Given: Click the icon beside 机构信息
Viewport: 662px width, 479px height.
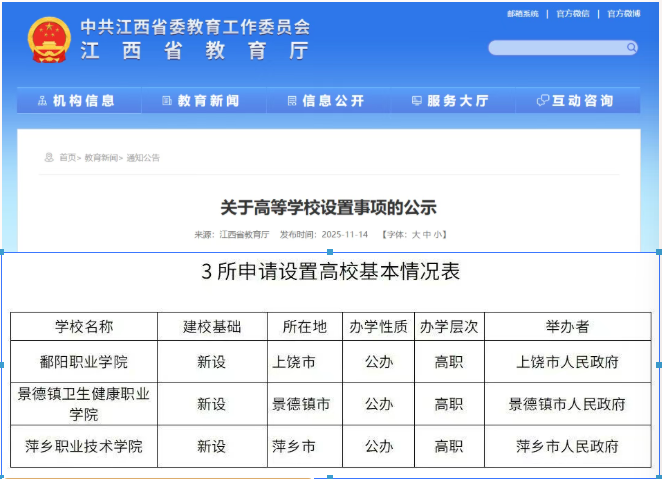Looking at the screenshot, I should click(42, 101).
